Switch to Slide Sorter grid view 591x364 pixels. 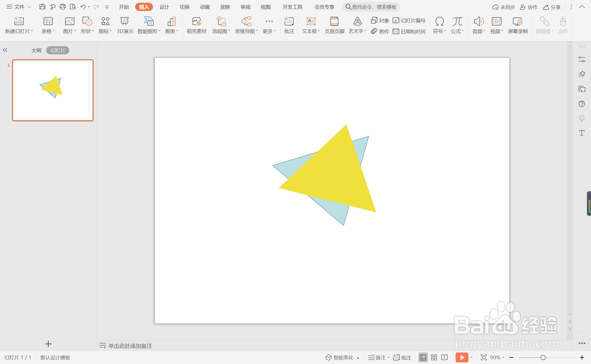[434, 357]
